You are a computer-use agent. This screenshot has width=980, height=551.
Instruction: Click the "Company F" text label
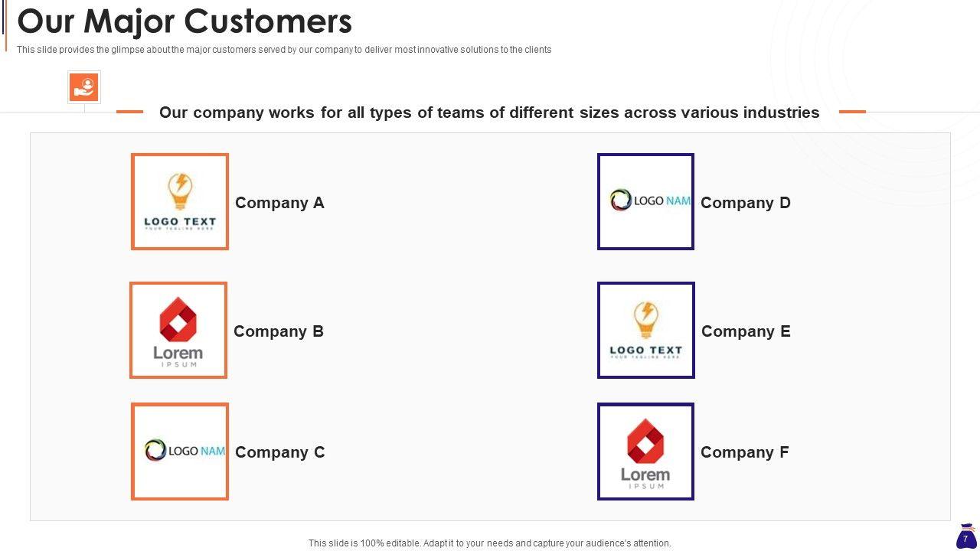[745, 452]
